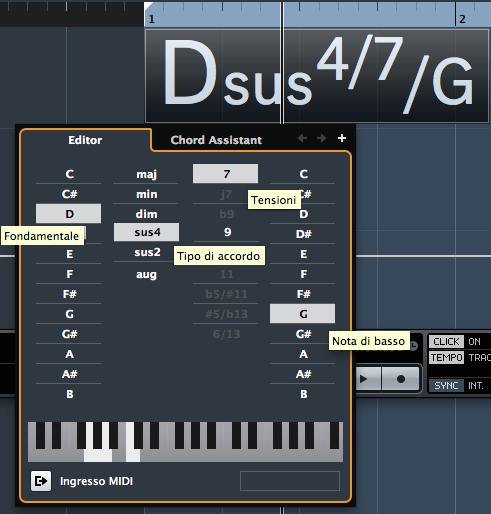This screenshot has height=514, width=491.
Task: Select bass note C
Action: [303, 174]
